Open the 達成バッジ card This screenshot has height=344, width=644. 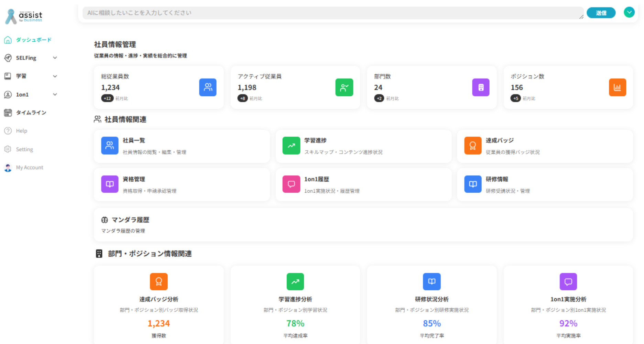[545, 146]
